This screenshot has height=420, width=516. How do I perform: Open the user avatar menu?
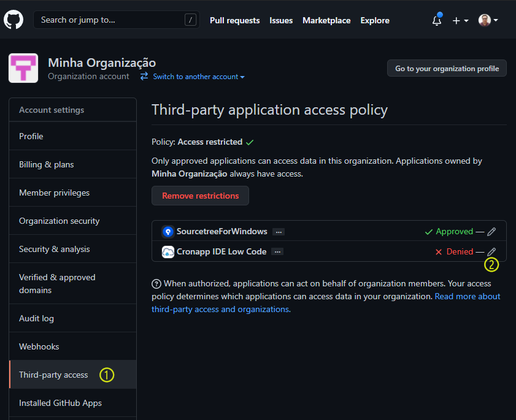pyautogui.click(x=488, y=20)
